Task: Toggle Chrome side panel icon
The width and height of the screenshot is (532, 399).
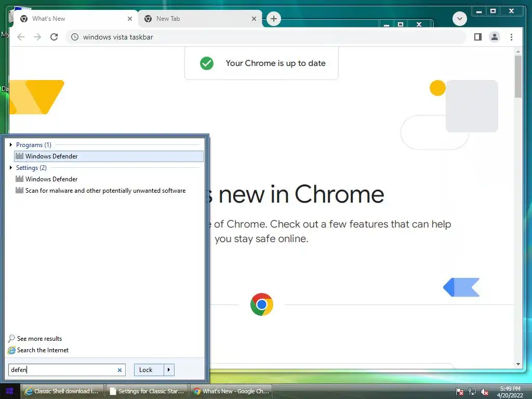Action: (478, 37)
